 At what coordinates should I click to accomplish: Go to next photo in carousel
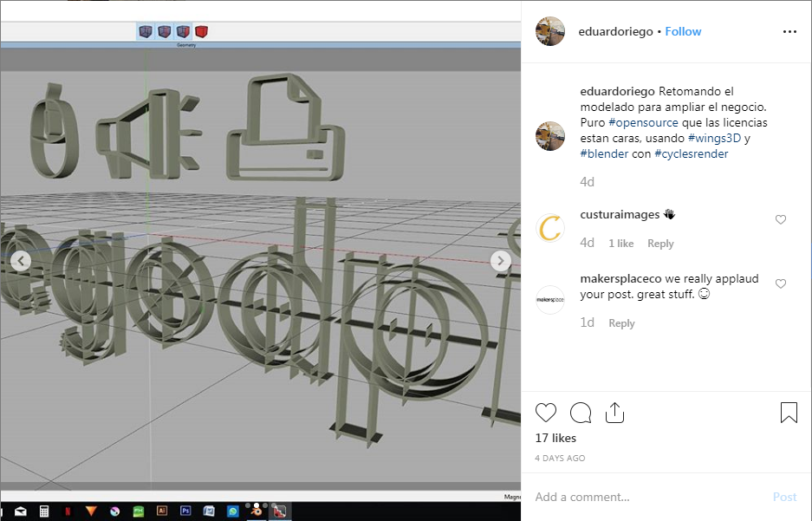[501, 260]
